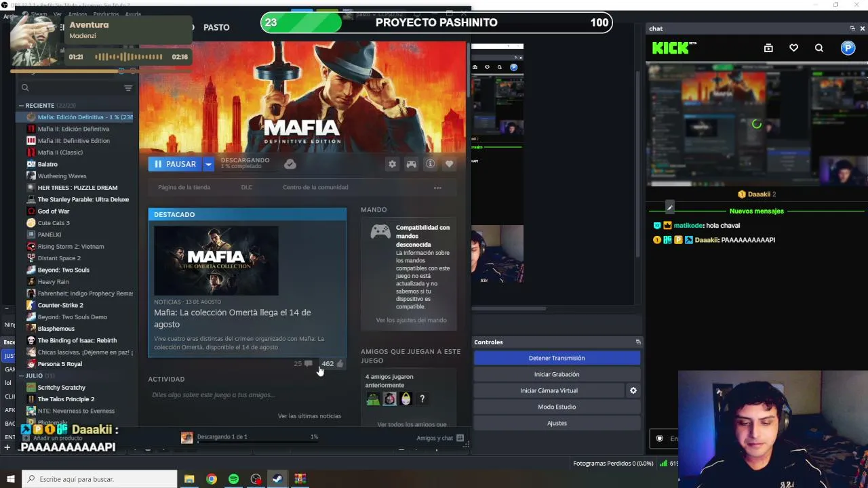The height and width of the screenshot is (488, 868).
Task: Open the Steam library filter options icon
Action: pyautogui.click(x=128, y=87)
